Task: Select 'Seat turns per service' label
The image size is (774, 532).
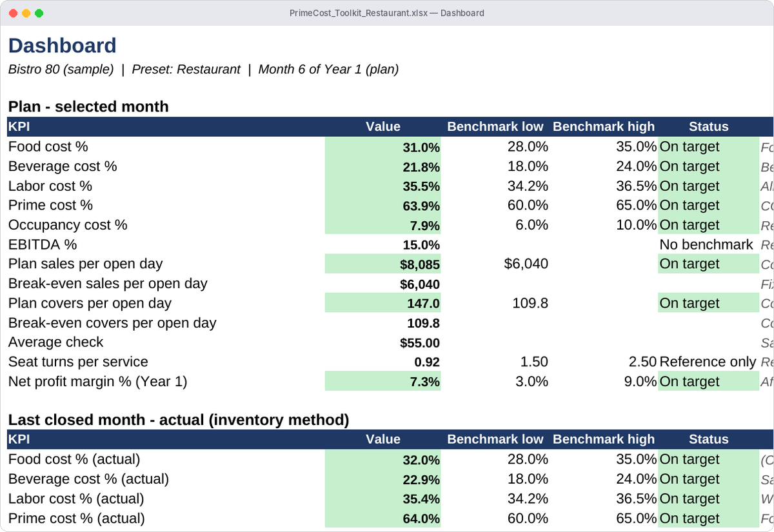Action: pos(78,362)
